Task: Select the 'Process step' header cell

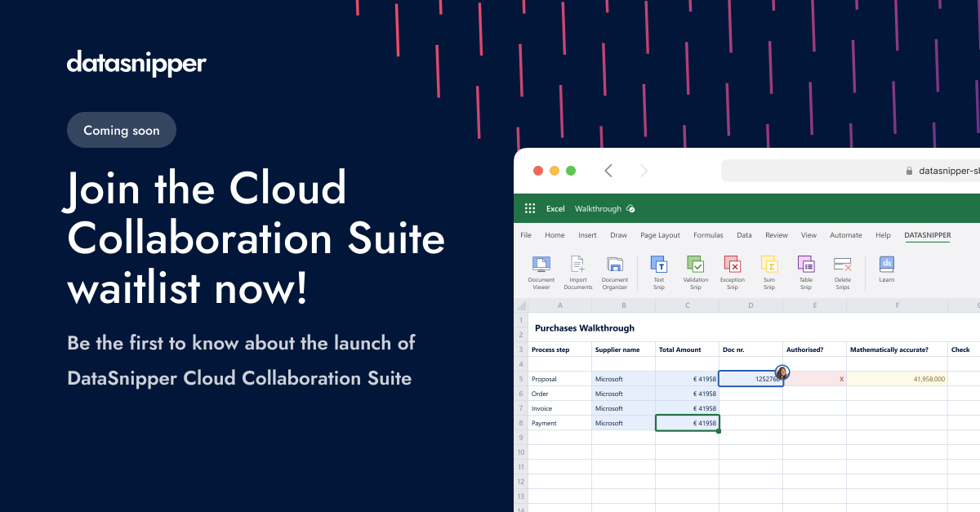Action: [560, 349]
